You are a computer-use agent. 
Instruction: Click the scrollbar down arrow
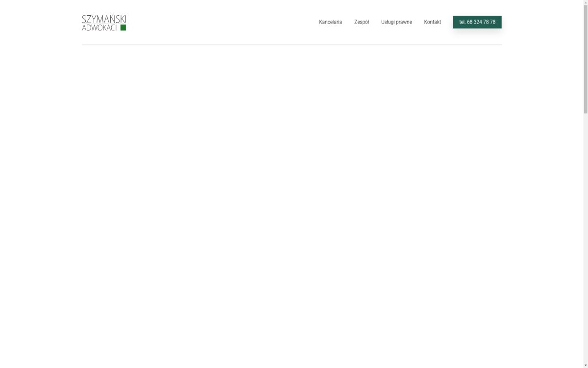[585, 365]
